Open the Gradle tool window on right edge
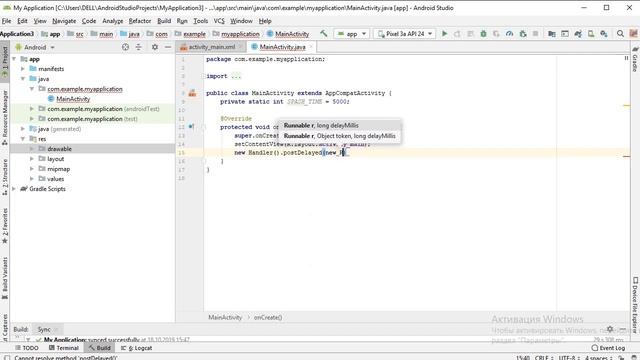 635,60
